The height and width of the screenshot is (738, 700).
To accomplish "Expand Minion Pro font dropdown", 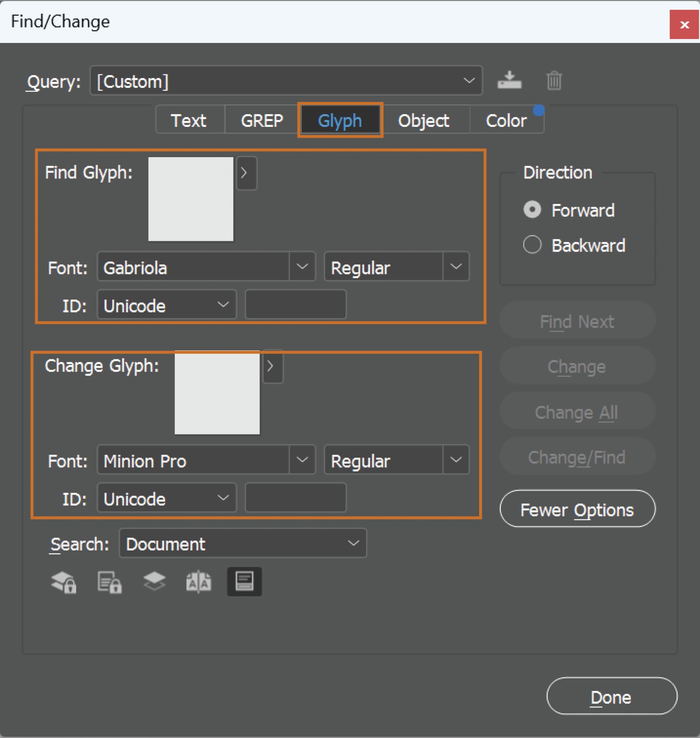I will click(302, 460).
